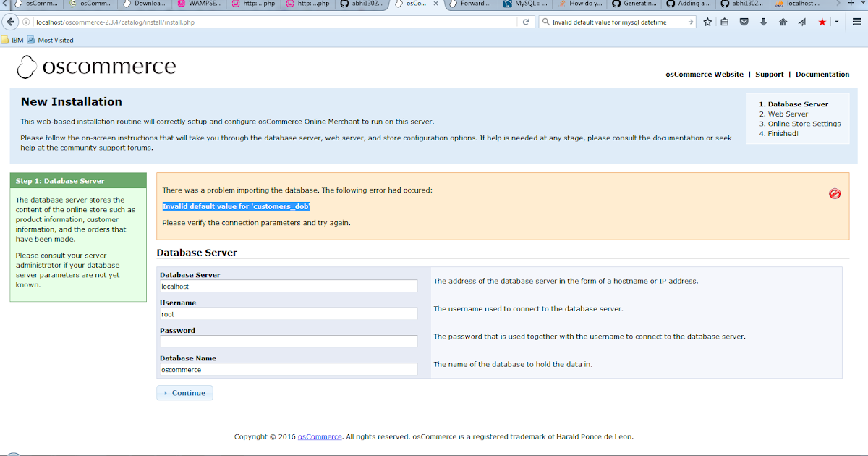This screenshot has height=456, width=868.
Task: Click the oscommerce logo
Action: point(96,67)
